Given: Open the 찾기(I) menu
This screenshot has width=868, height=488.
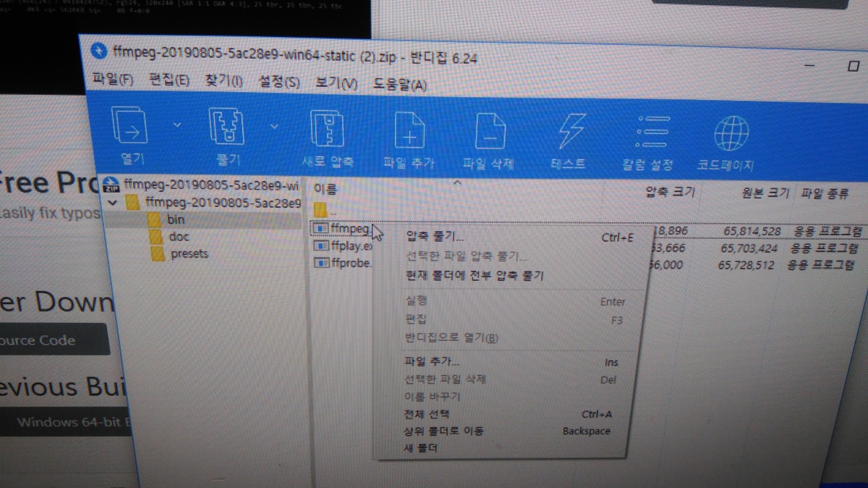Looking at the screenshot, I should [223, 81].
